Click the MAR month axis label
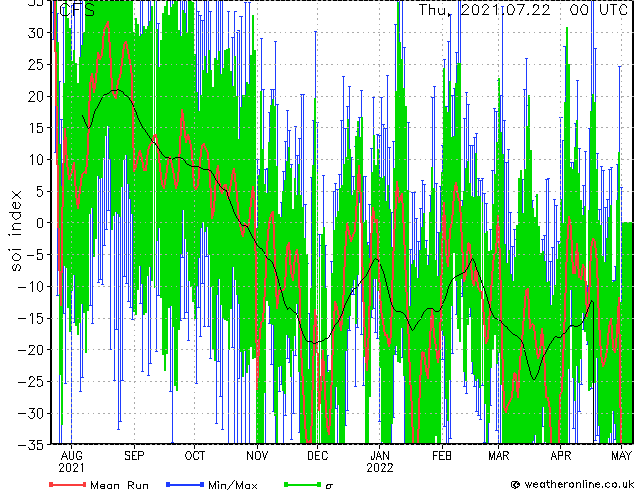The width and height of the screenshot is (634, 490). pos(499,456)
